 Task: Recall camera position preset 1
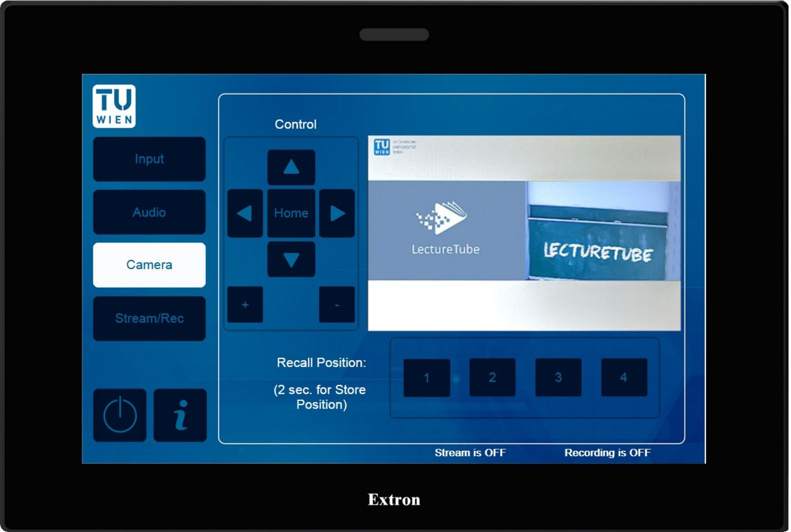click(x=427, y=378)
